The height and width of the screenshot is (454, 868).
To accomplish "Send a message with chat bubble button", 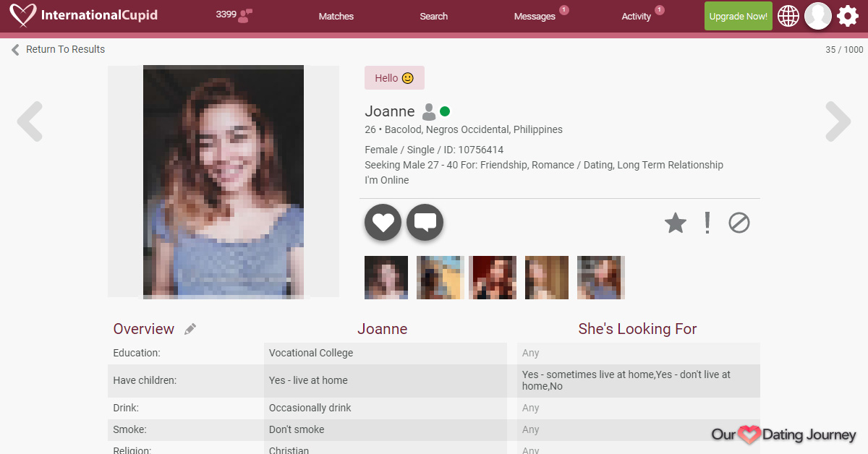I will 425,223.
